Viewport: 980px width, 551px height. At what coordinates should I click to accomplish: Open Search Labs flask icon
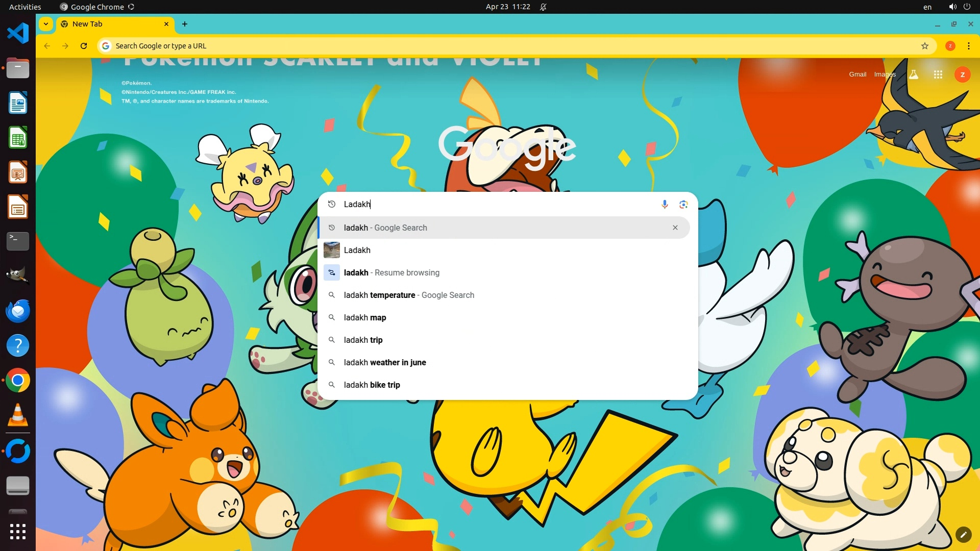(914, 74)
